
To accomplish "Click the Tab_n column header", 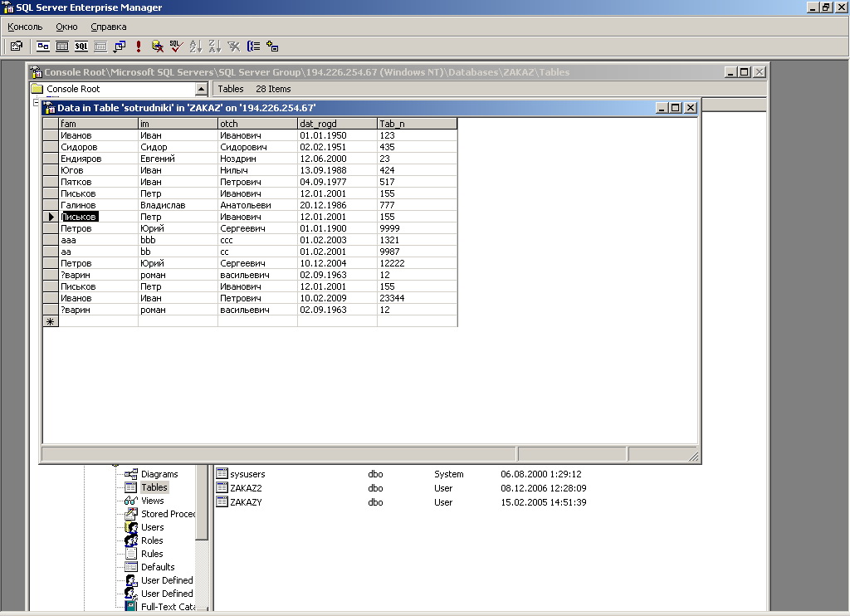I will pos(416,124).
